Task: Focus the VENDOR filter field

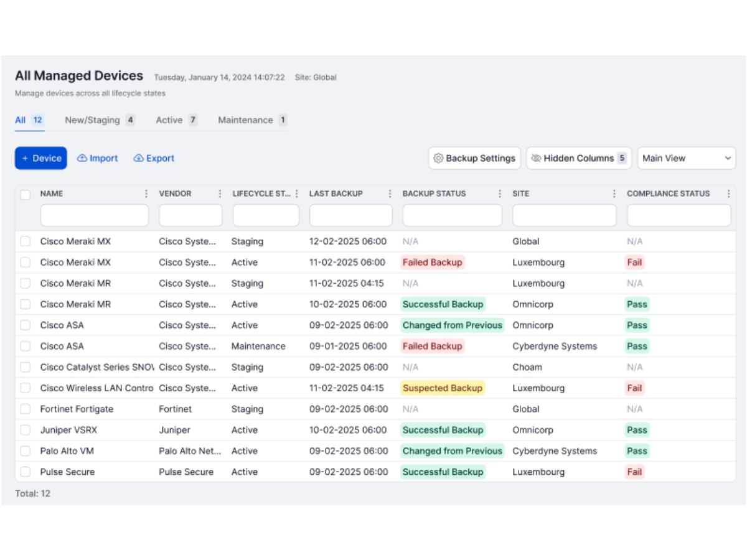Action: (190, 215)
